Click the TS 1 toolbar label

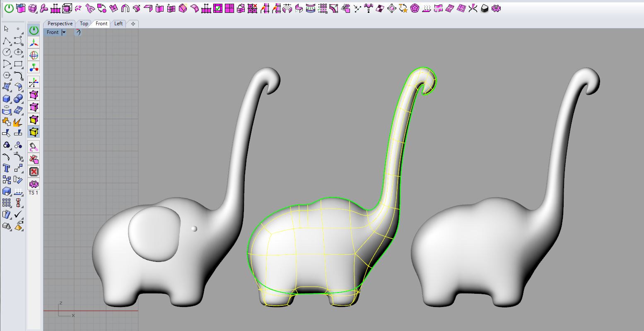[x=33, y=193]
